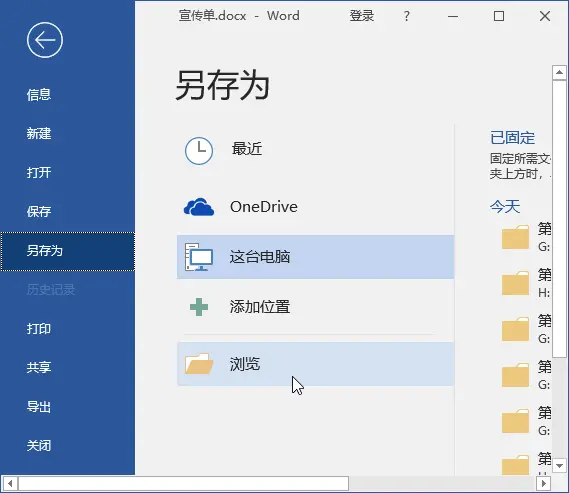Click the vertical scrollbar down arrow
Viewport: 569px width, 493px height.
559,465
